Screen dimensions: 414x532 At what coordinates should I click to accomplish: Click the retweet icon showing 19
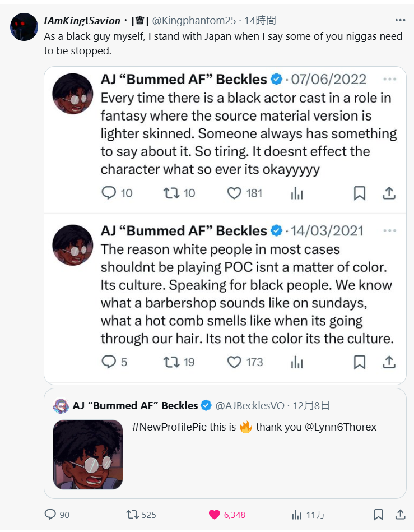171,362
